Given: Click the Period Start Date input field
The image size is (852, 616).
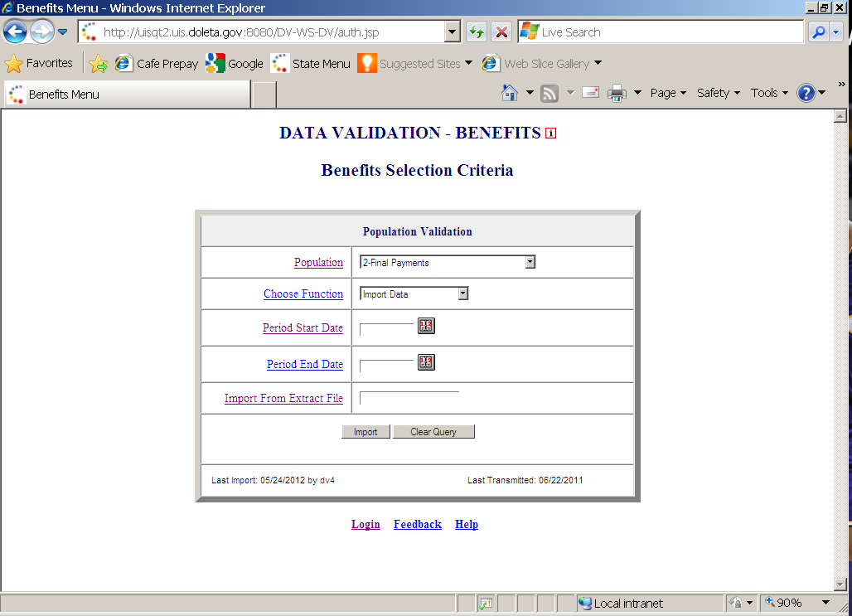Looking at the screenshot, I should (x=387, y=329).
